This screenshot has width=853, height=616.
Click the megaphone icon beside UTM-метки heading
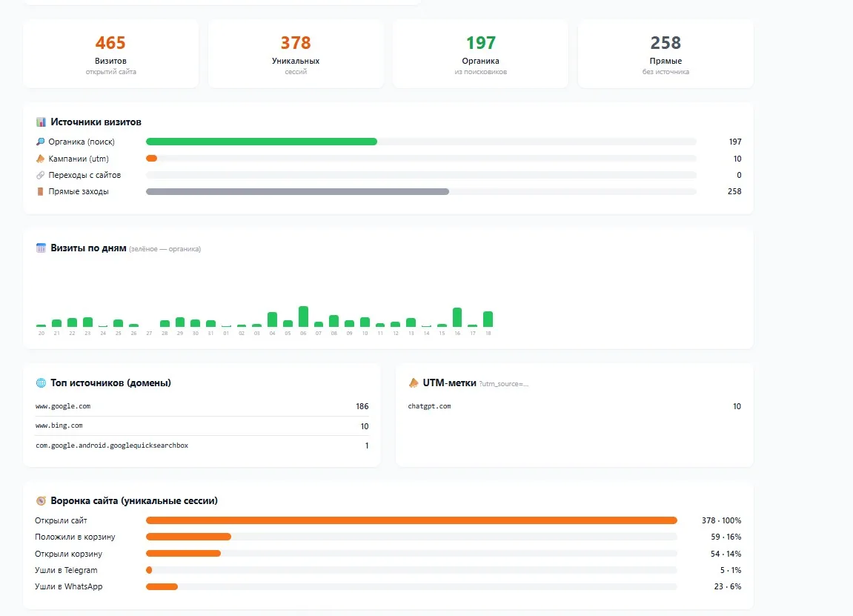click(414, 382)
